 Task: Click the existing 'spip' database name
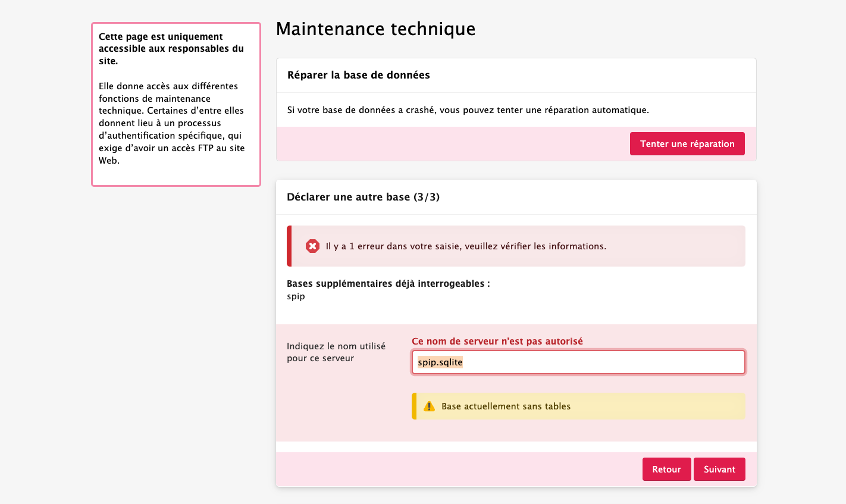point(296,296)
